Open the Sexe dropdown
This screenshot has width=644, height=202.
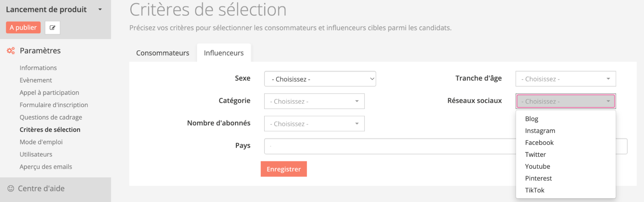[320, 79]
